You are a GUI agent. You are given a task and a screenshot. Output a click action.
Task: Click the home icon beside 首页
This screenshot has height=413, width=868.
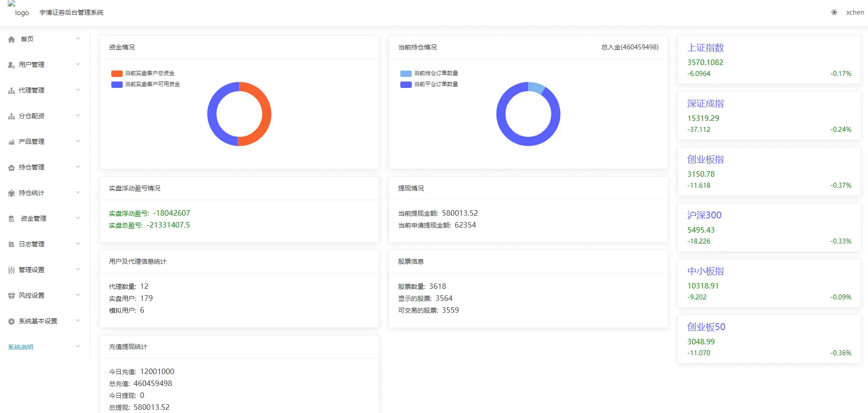point(11,39)
